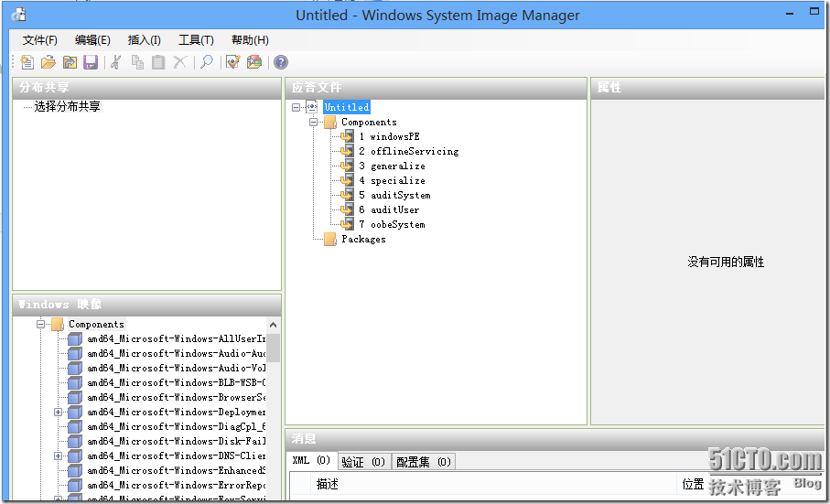Select the 3 generalize pass
This screenshot has width=830, height=504.
coord(392,166)
